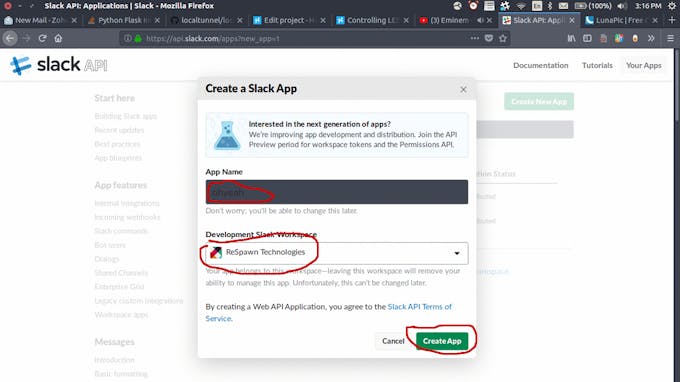Click the Firefox back arrow button
680x382 pixels.
coord(10,38)
